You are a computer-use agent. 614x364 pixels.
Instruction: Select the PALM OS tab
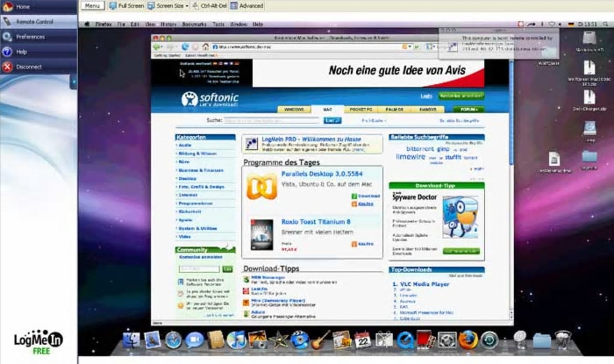[394, 110]
